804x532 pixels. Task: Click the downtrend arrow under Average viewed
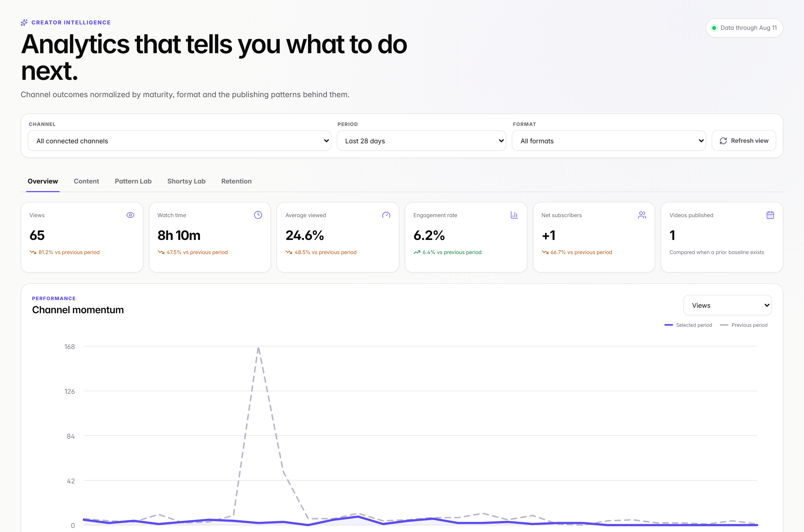point(289,252)
